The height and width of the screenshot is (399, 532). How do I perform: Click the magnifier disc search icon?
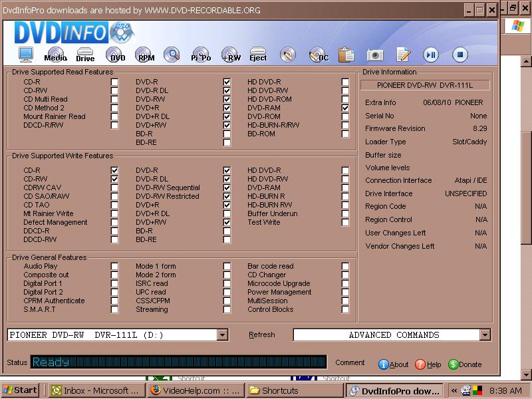point(172,55)
